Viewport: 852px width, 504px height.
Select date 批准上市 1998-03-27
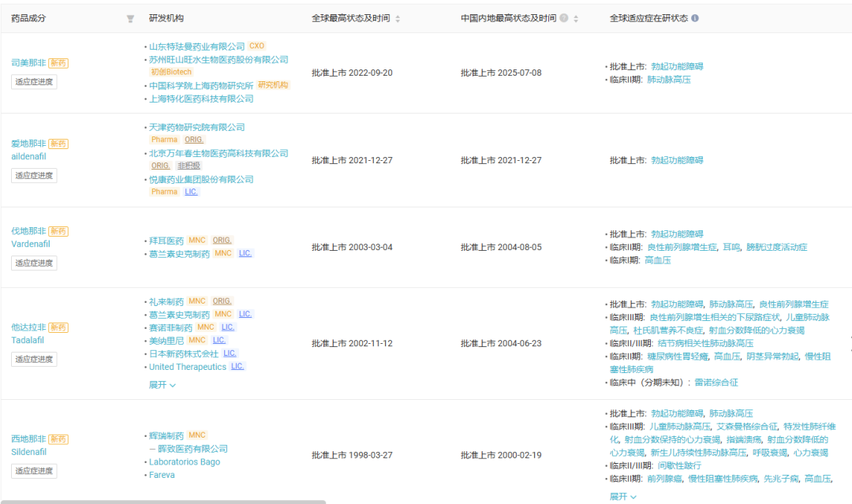(x=352, y=455)
